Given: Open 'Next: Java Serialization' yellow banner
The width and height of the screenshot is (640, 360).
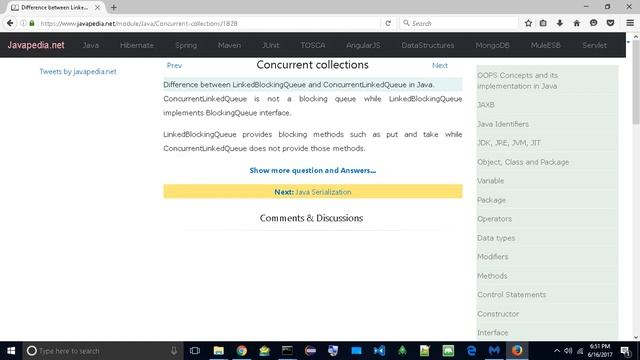Looking at the screenshot, I should click(x=313, y=191).
